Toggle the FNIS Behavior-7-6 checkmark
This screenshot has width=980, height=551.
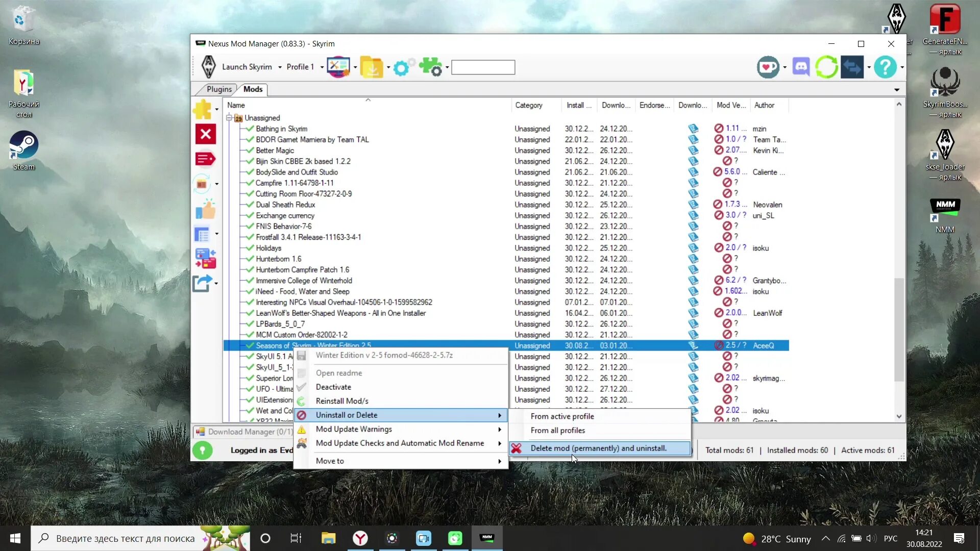coord(250,226)
